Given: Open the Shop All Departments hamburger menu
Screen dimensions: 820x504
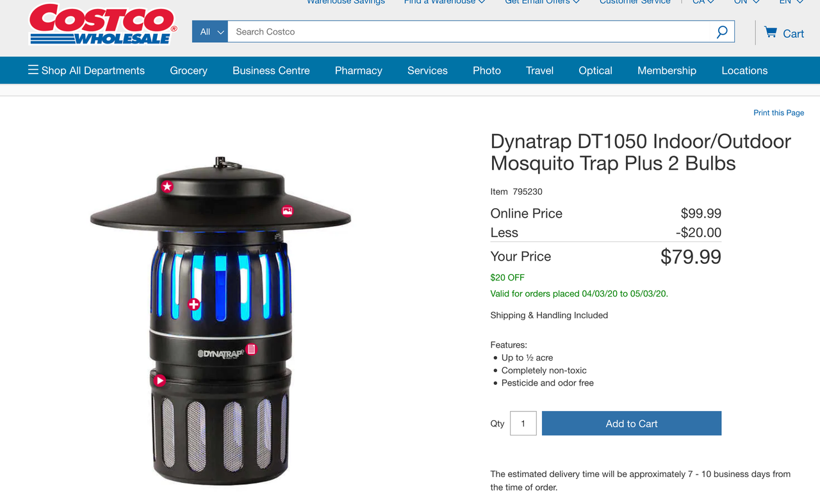Looking at the screenshot, I should [x=86, y=70].
